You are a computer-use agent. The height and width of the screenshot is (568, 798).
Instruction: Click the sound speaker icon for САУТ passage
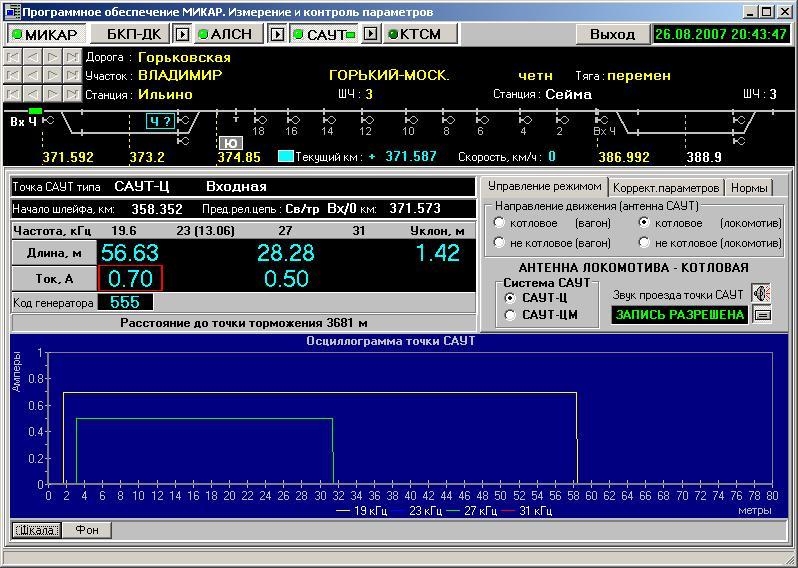tap(762, 294)
